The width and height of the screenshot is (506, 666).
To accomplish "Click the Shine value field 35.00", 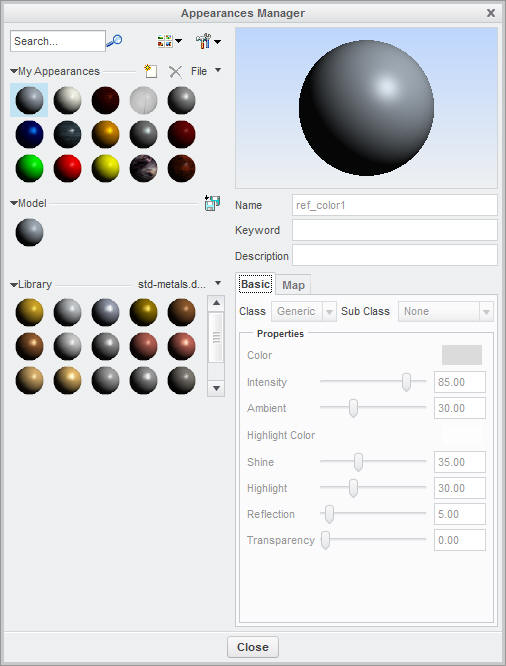I will pos(460,462).
